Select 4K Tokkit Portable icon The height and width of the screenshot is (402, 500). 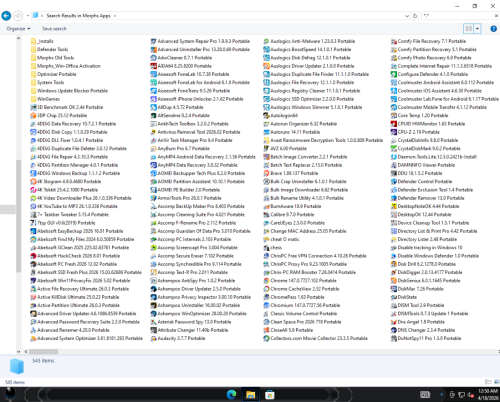pyautogui.click(x=33, y=190)
